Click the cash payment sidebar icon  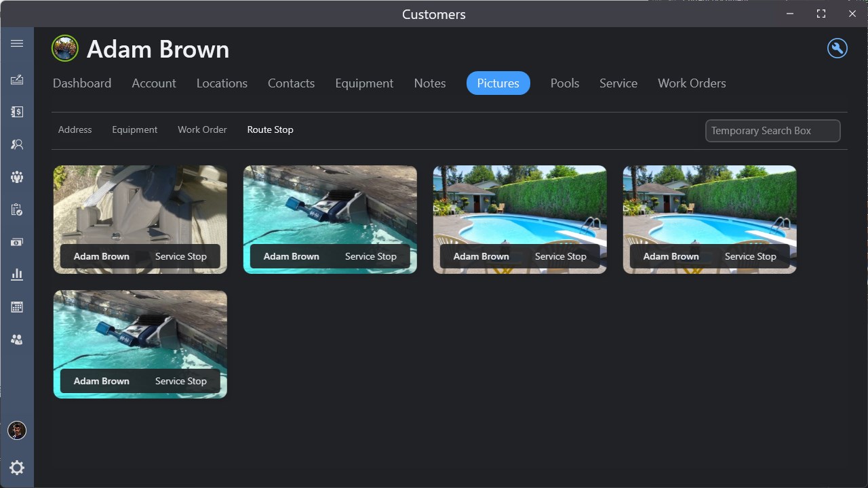[17, 242]
